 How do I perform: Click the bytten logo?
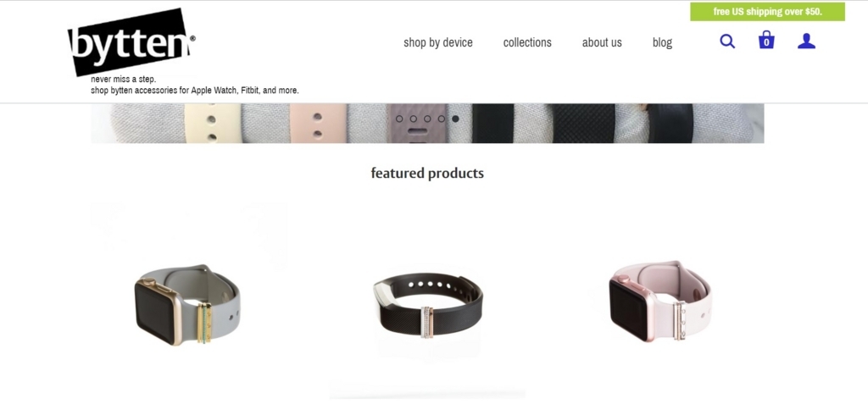point(131,42)
